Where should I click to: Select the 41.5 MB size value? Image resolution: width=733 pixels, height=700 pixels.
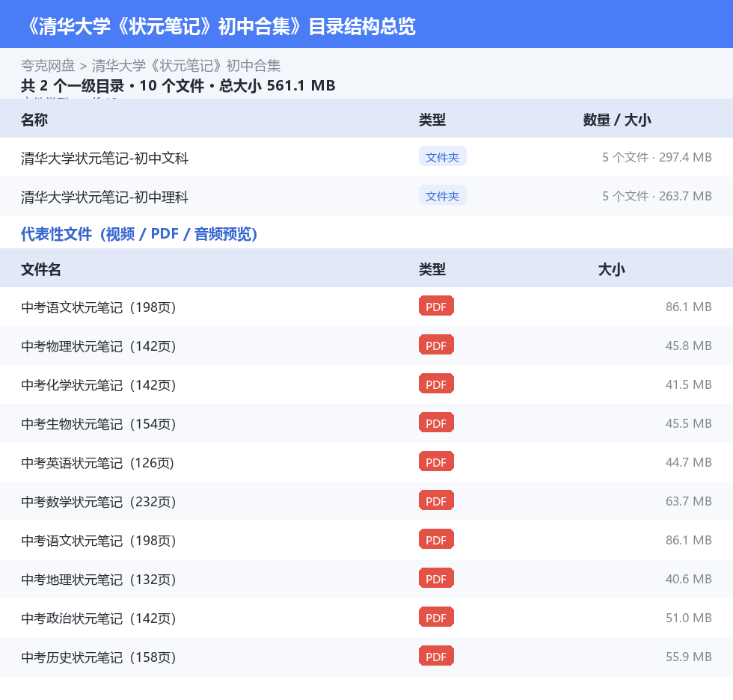(689, 384)
